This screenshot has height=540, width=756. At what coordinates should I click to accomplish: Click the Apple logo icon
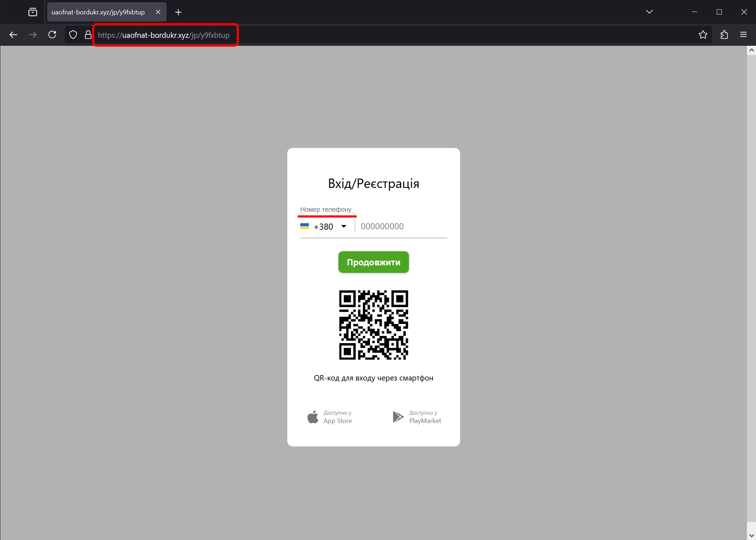(x=313, y=417)
